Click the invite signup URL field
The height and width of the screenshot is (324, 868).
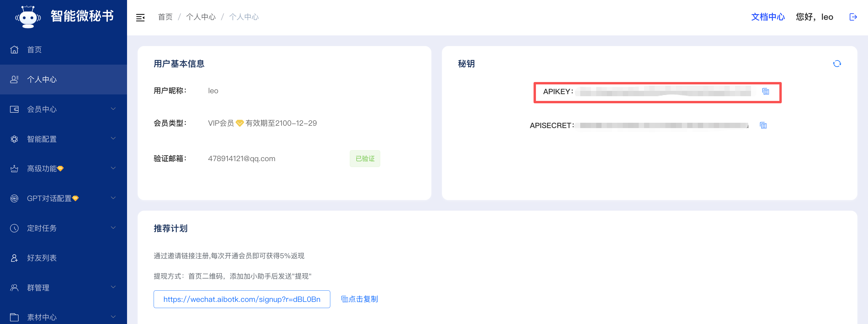click(242, 299)
